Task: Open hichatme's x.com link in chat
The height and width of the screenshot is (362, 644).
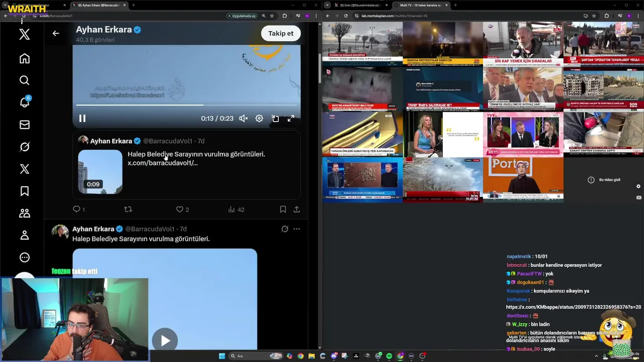Action: (x=574, y=307)
